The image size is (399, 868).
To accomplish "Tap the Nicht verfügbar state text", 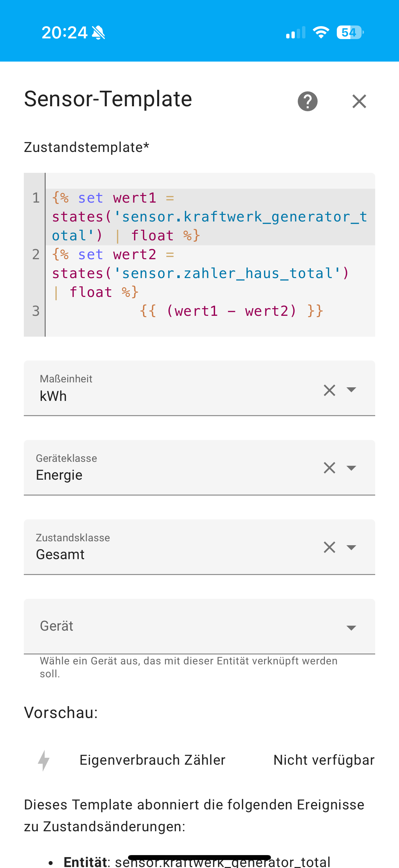I will [324, 760].
